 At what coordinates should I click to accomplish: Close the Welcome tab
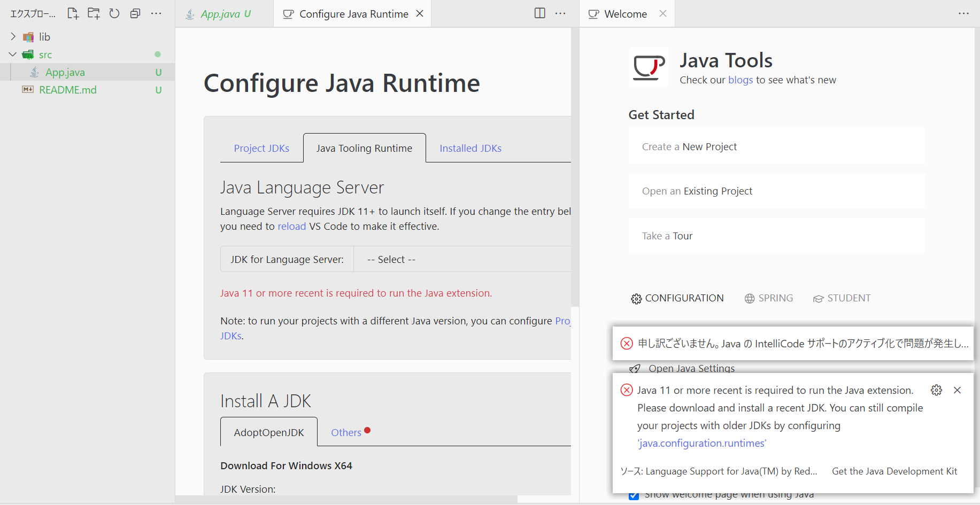(663, 13)
